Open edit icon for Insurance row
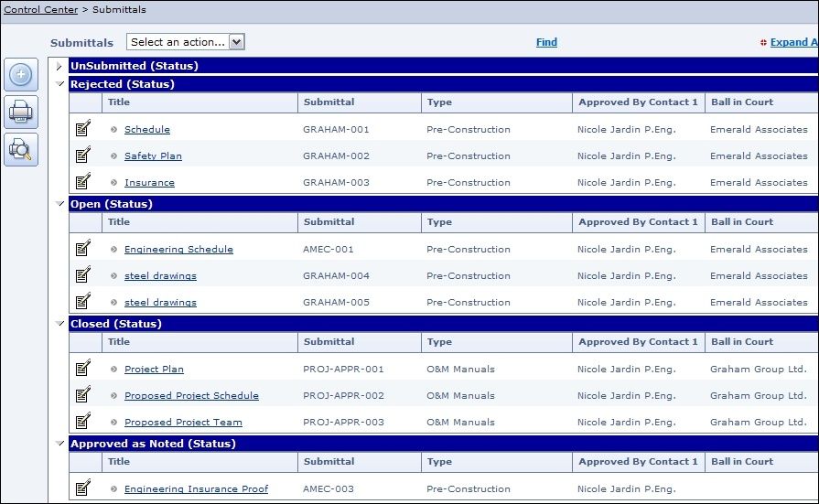The height and width of the screenshot is (504, 819). coord(83,182)
